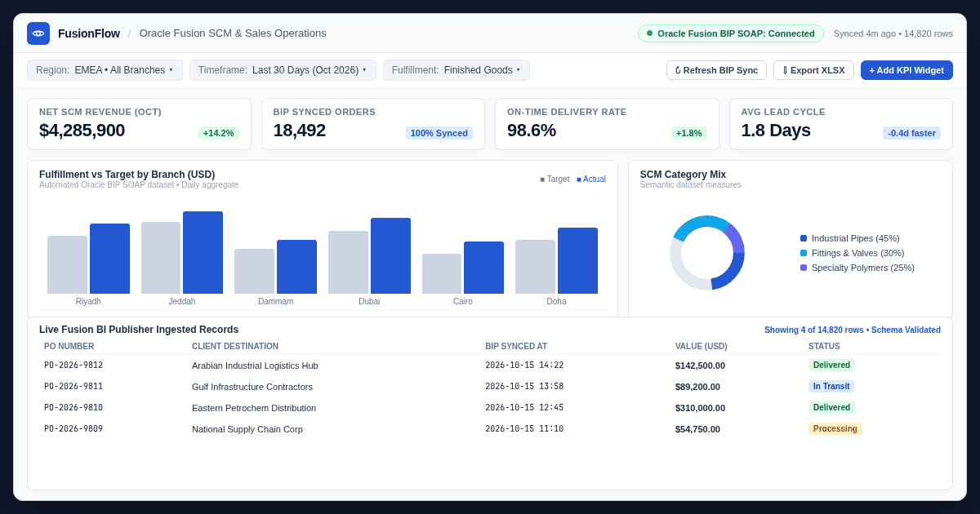This screenshot has height=514, width=980.
Task: Click the +1.8% delivery badge
Action: point(689,133)
